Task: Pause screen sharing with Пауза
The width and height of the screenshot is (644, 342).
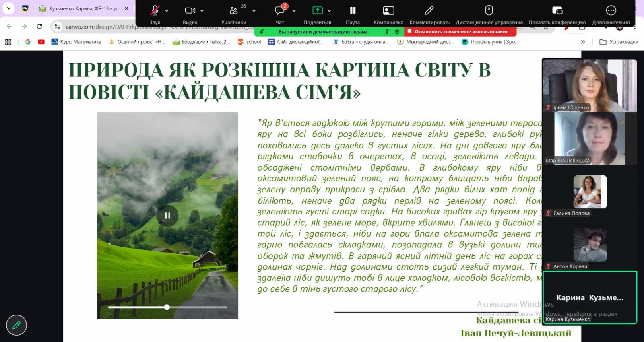Action: [353, 11]
